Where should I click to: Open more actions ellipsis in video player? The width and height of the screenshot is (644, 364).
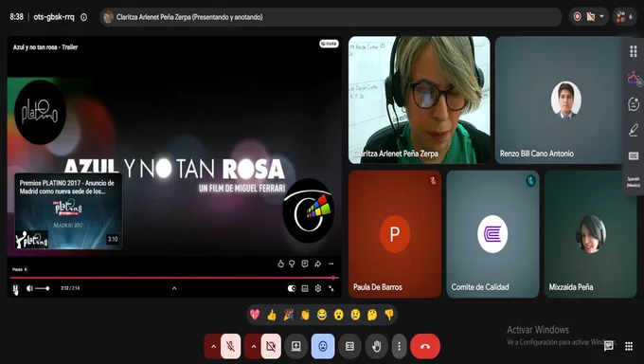[331, 264]
